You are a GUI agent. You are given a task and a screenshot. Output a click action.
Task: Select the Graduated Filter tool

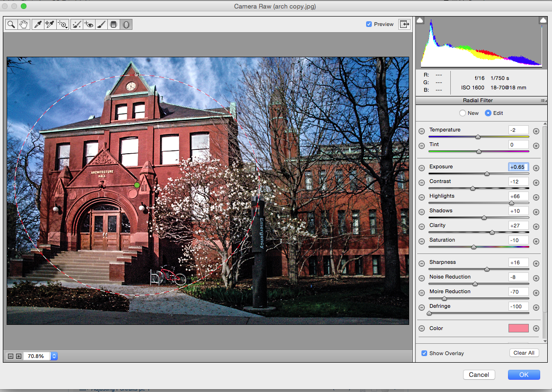114,24
